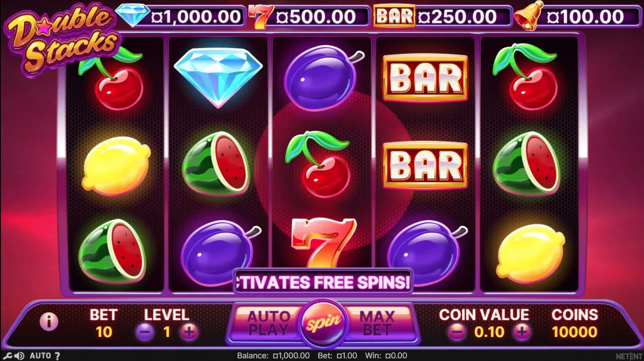Mute sound with the speaker icon
The height and width of the screenshot is (361, 644).
pyautogui.click(x=19, y=356)
